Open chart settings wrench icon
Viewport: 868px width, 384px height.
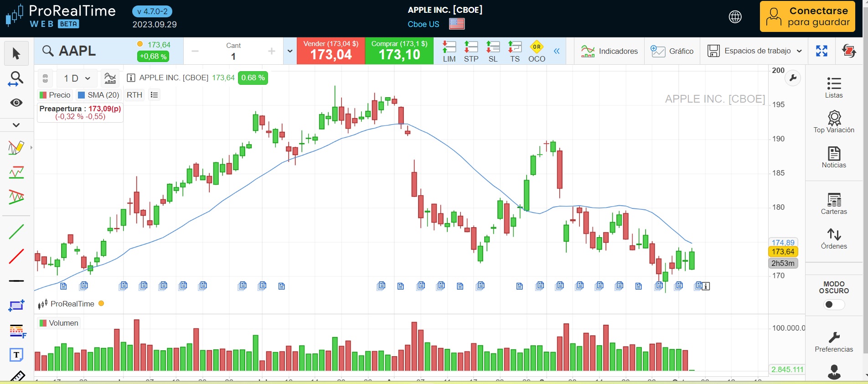pyautogui.click(x=793, y=78)
